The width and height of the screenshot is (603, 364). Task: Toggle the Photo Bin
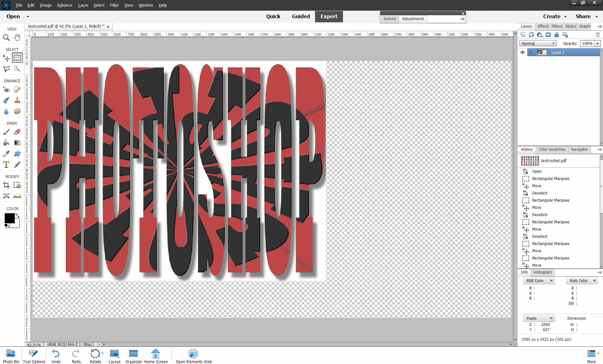pos(11,356)
